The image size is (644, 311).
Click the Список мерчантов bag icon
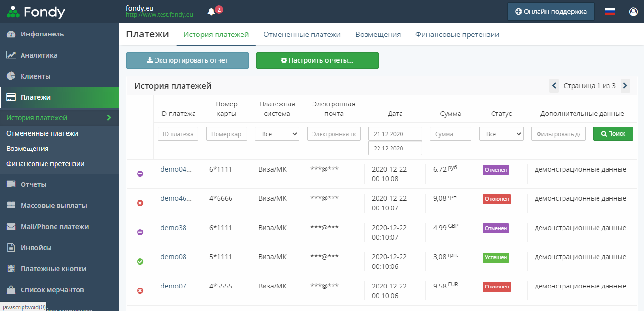[x=11, y=290]
